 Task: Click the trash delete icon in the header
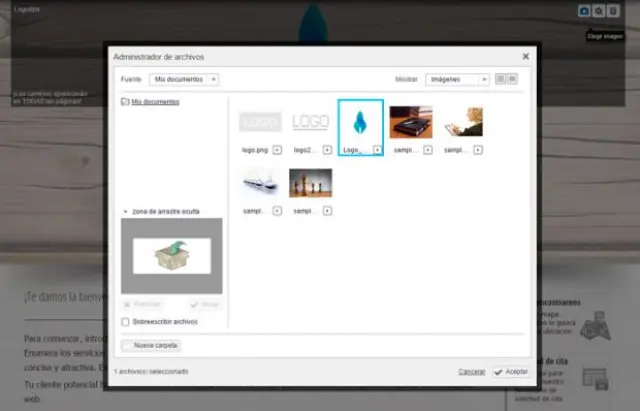(613, 11)
